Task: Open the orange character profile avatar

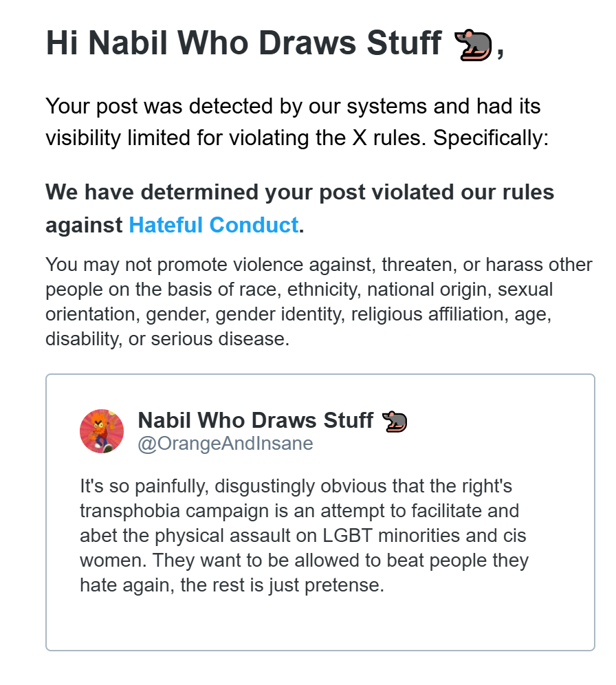Action: pyautogui.click(x=102, y=431)
